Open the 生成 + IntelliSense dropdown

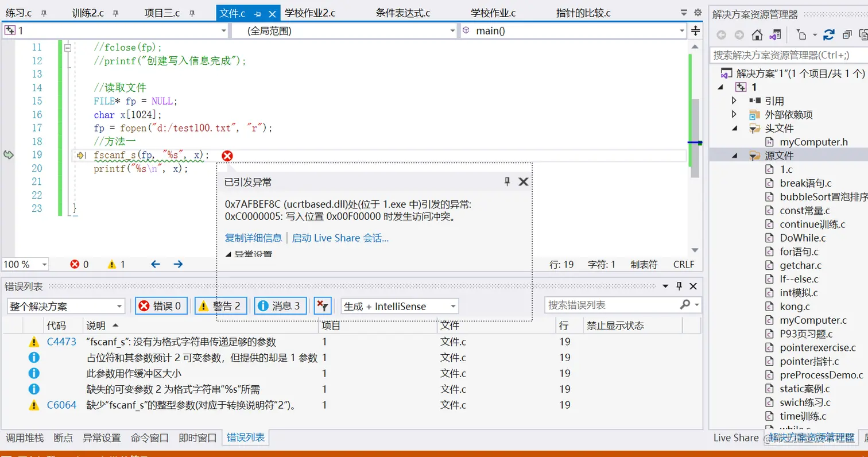tap(400, 306)
